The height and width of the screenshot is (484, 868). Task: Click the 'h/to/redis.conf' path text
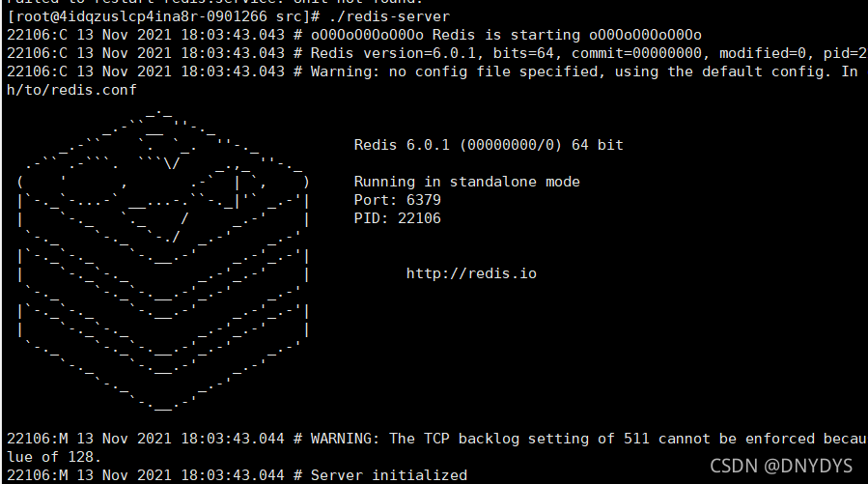pos(71,90)
